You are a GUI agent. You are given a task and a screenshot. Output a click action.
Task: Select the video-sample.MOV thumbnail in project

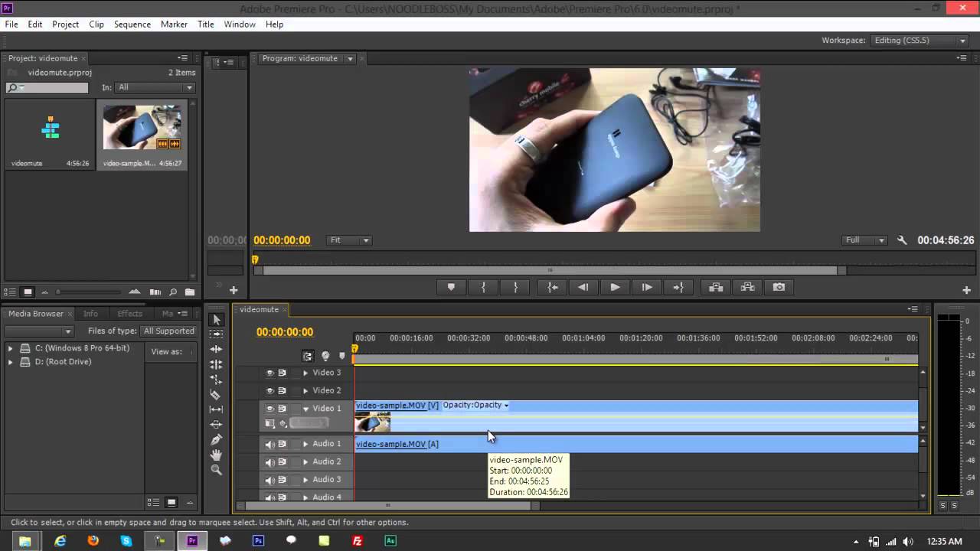(142, 128)
